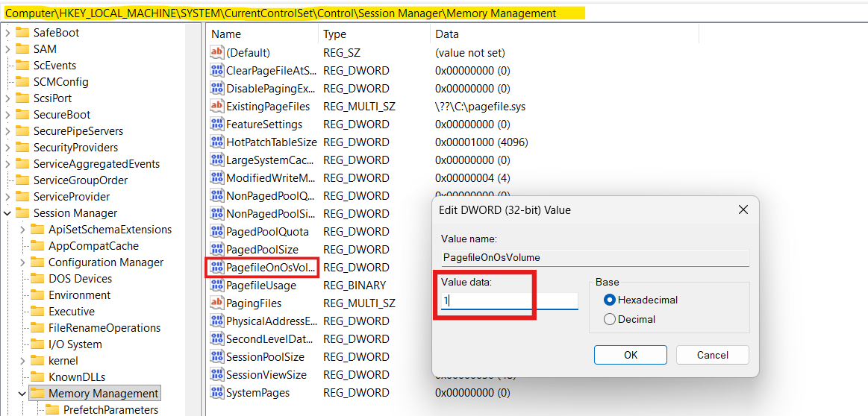Click the HotPatchTableSize DWORD icon
The width and height of the screenshot is (868, 416).
point(216,142)
